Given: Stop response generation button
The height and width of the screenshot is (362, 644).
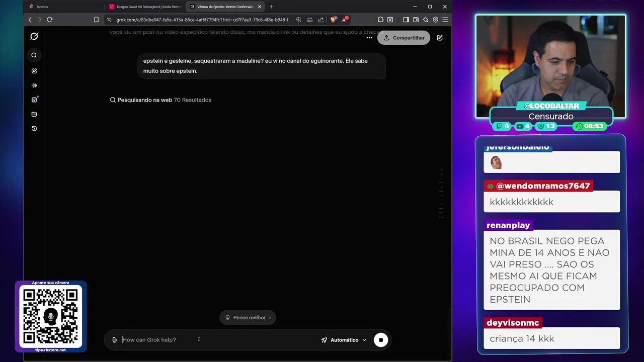Looking at the screenshot, I should pyautogui.click(x=381, y=340).
